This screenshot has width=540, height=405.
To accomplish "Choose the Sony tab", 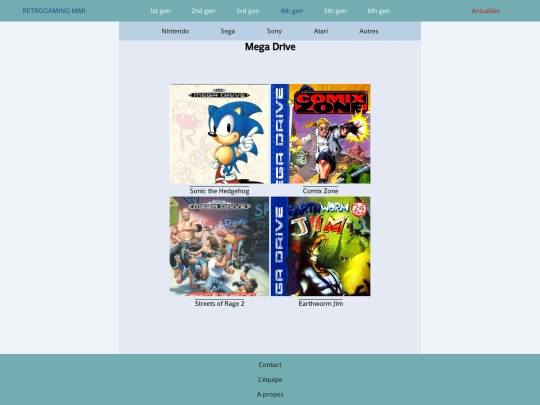I will click(x=274, y=31).
